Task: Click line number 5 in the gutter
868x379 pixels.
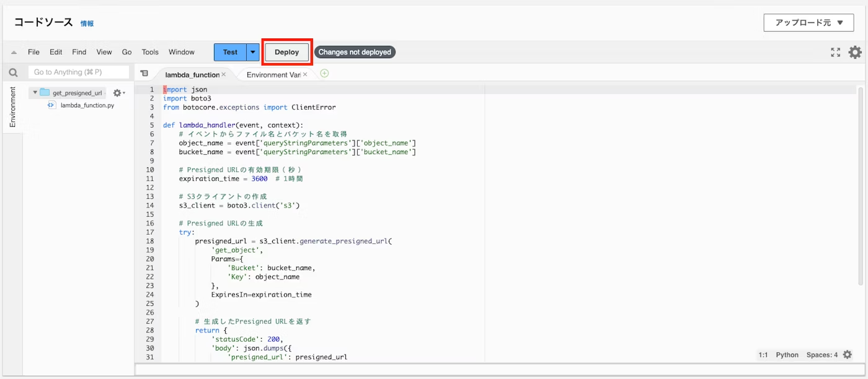Action: click(151, 125)
